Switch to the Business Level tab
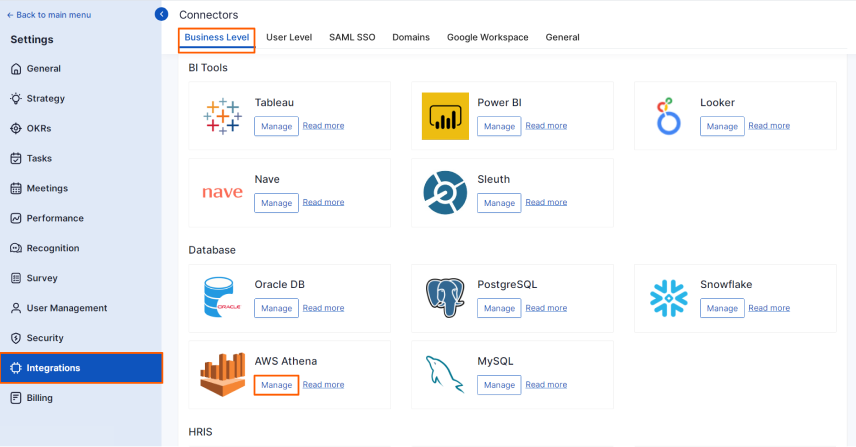 217,38
